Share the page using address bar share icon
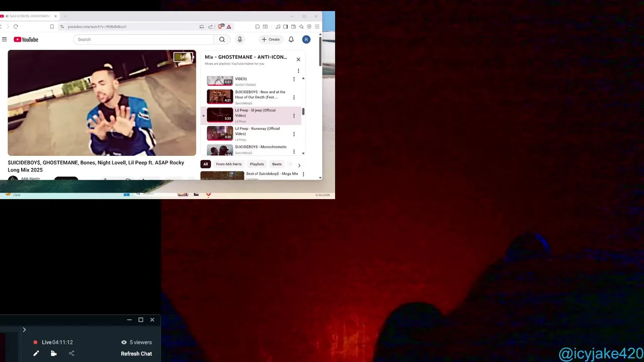This screenshot has width=644, height=362. [x=210, y=27]
